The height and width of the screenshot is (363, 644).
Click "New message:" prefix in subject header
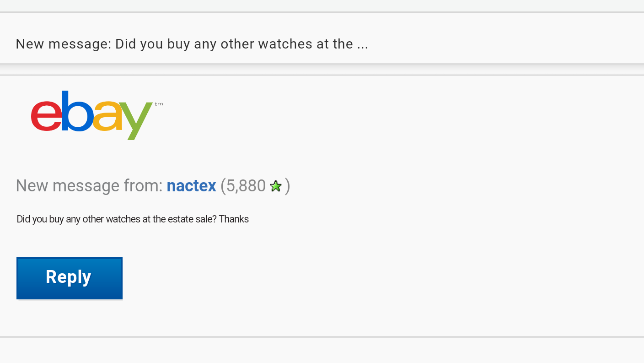coord(63,44)
